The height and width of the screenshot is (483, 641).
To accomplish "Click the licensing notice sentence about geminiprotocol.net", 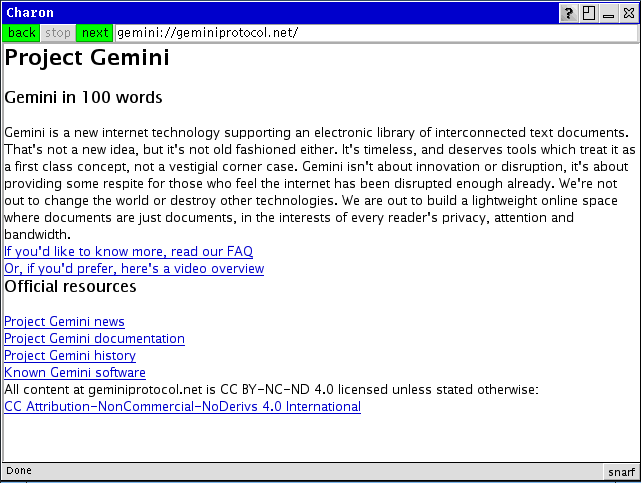I will [x=271, y=389].
